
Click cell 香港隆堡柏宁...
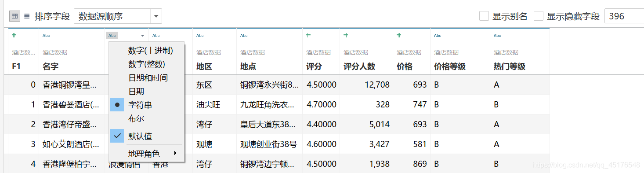point(72,164)
